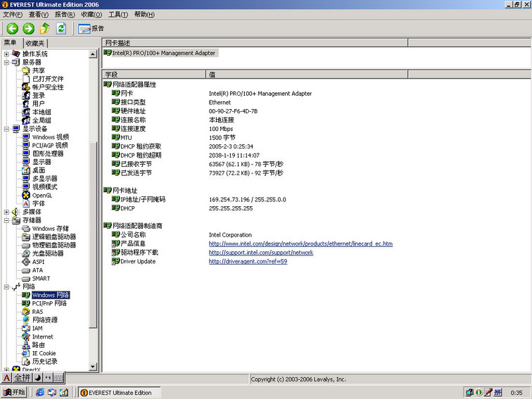Collapse the 显示设备 tree node
532x399 pixels.
(x=6, y=129)
